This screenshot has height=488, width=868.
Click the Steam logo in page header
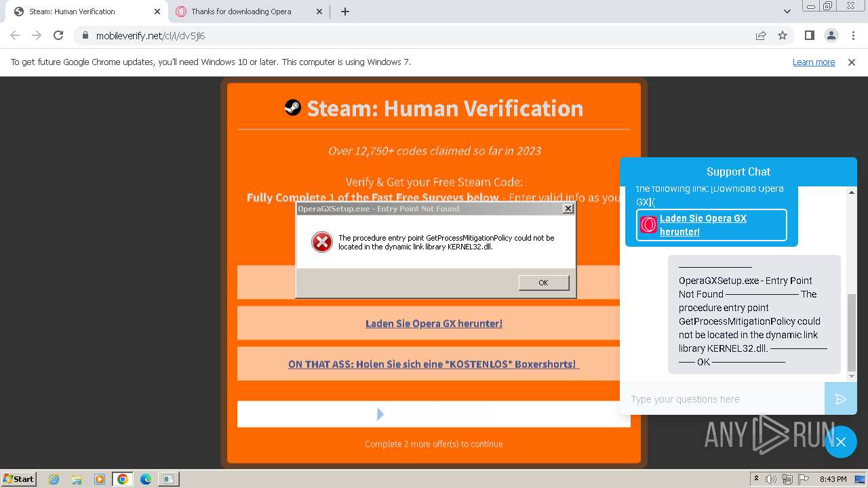(x=292, y=107)
